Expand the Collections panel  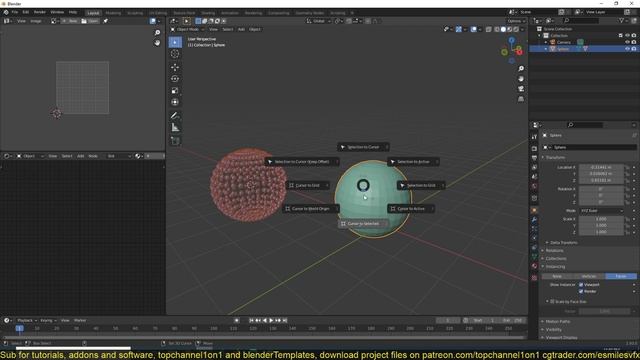point(556,259)
